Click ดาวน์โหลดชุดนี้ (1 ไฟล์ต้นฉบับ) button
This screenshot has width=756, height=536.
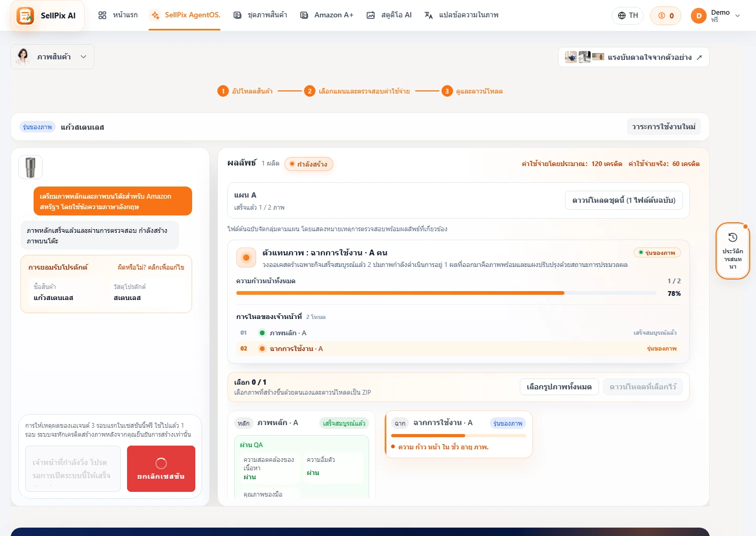[x=624, y=200]
